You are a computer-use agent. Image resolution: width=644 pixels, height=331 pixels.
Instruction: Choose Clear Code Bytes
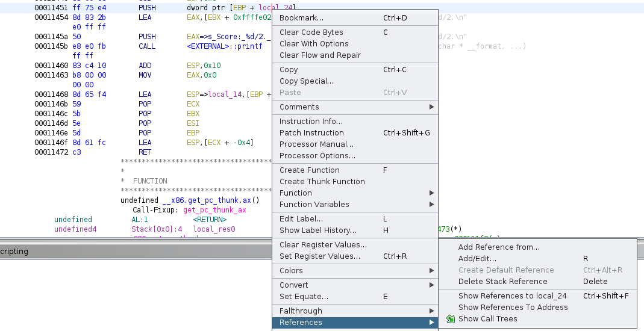(x=311, y=32)
